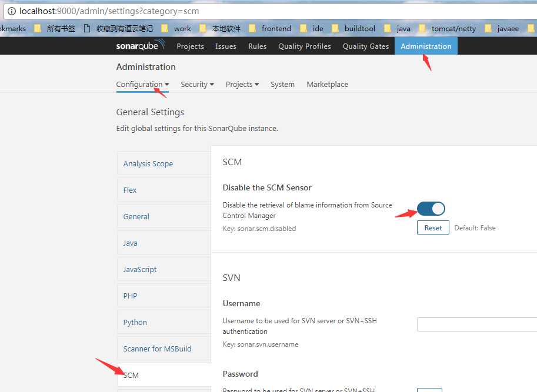Select the Flex settings category
Screen dimensions: 537x392
coord(164,190)
